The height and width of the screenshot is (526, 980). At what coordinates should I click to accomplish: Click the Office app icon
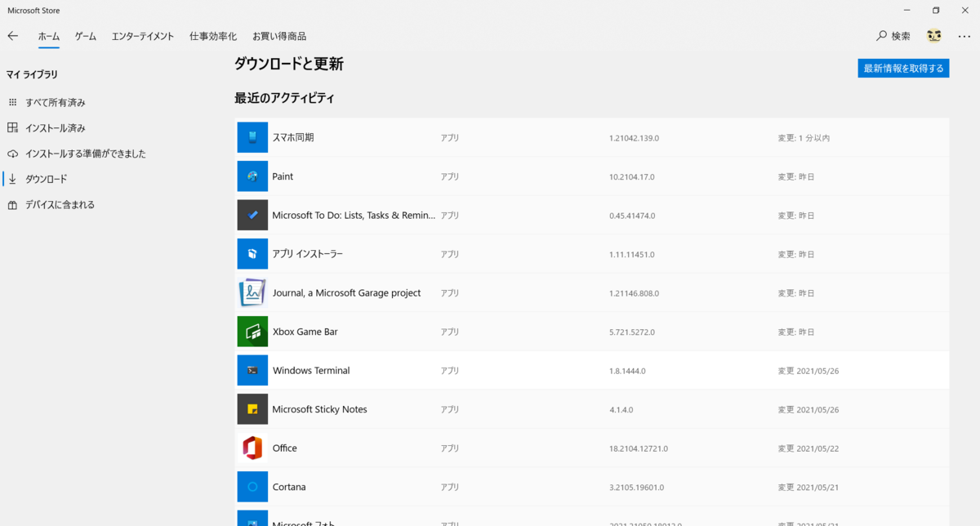[x=252, y=448]
